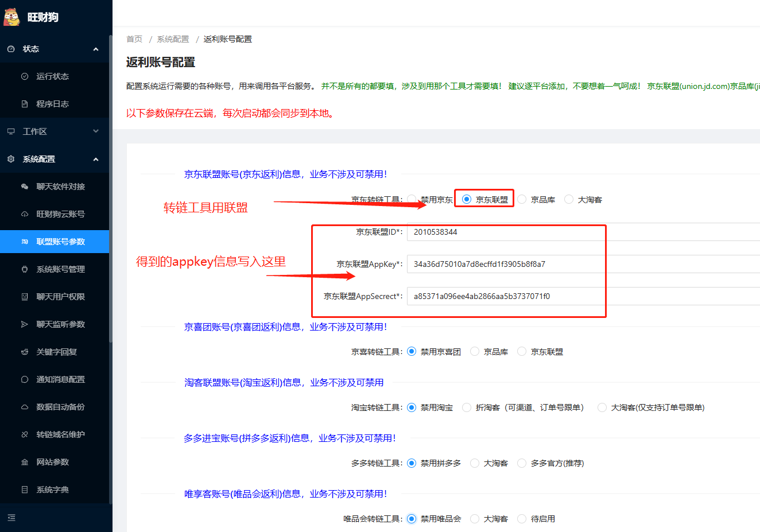Click the 运行状态 sidebar icon
The height and width of the screenshot is (532, 760).
coord(25,76)
